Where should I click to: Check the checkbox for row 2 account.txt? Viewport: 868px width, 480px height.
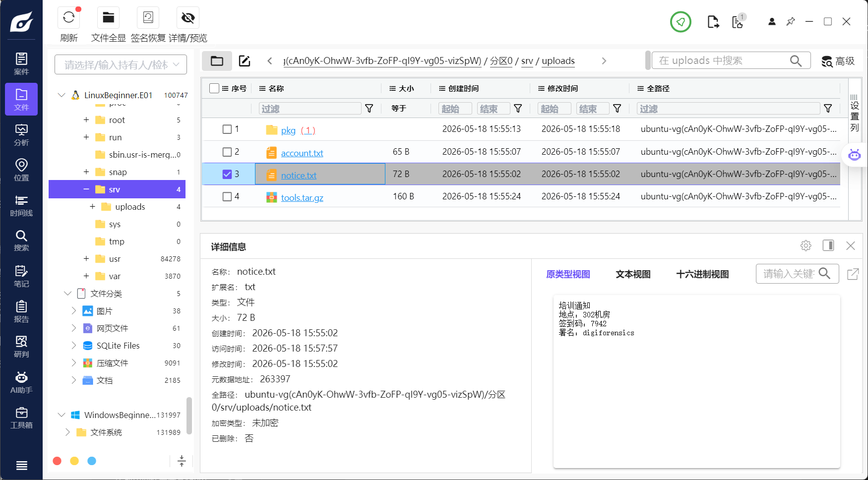(227, 152)
